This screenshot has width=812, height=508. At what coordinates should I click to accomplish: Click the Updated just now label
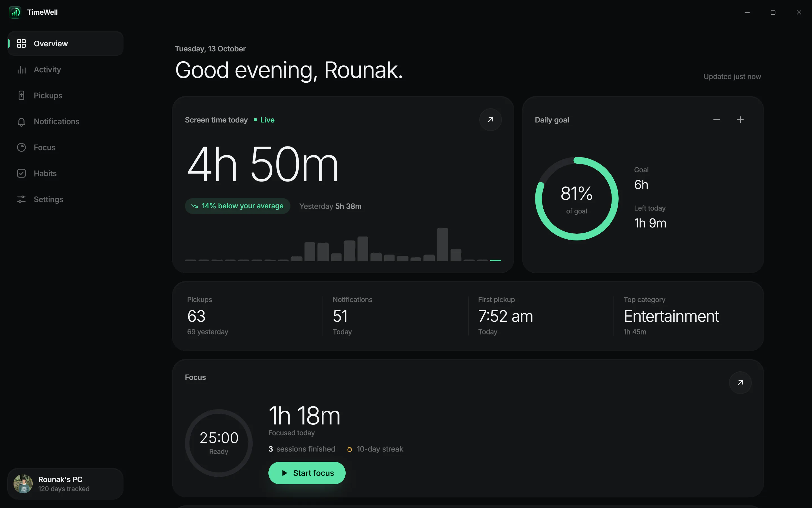tap(732, 76)
